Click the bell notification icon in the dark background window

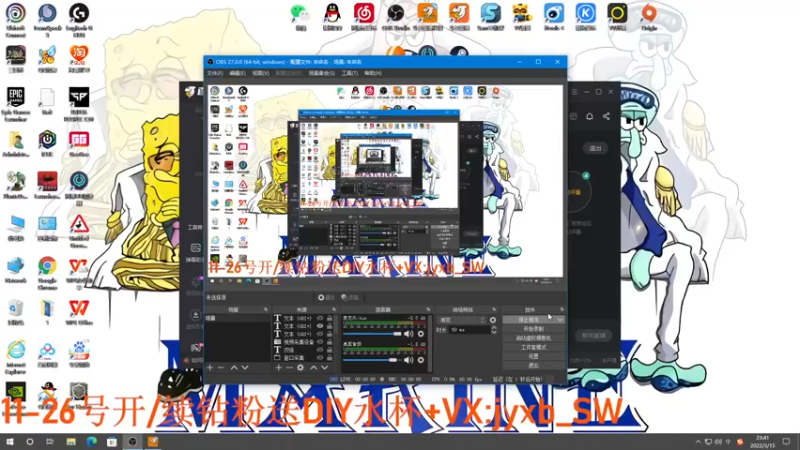click(589, 116)
